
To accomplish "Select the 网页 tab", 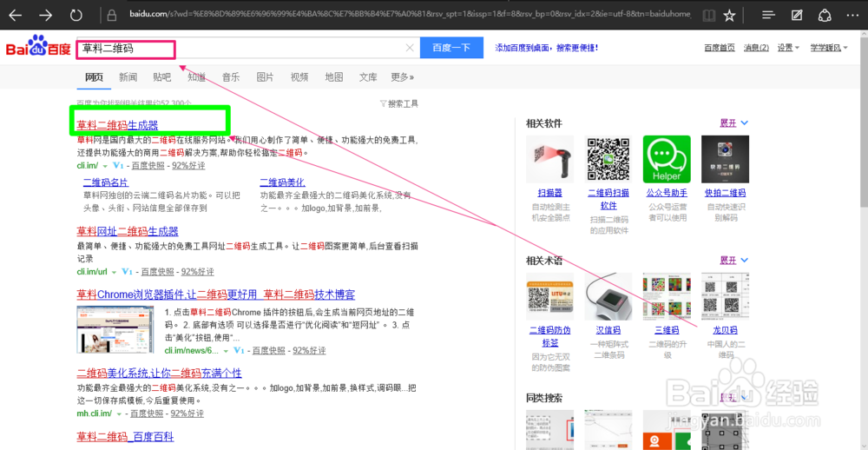I will coord(94,77).
